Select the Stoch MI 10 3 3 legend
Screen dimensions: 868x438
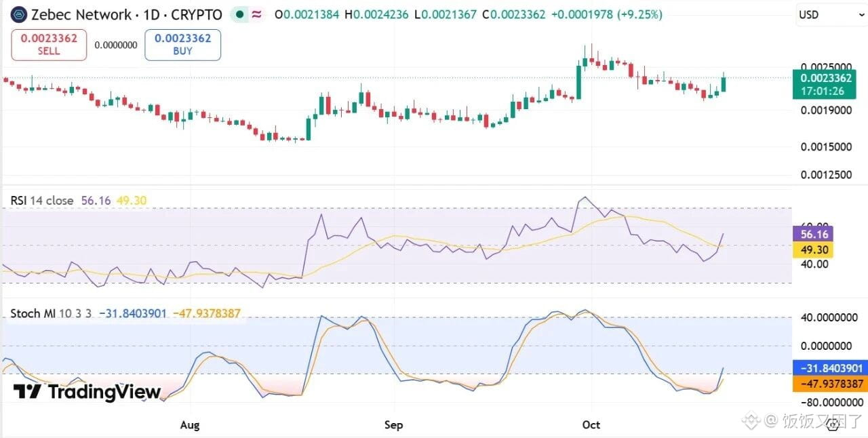pos(51,313)
